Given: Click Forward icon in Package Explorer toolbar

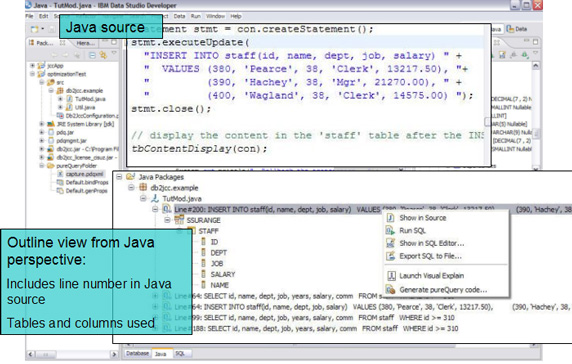Looking at the screenshot, I should [x=66, y=55].
